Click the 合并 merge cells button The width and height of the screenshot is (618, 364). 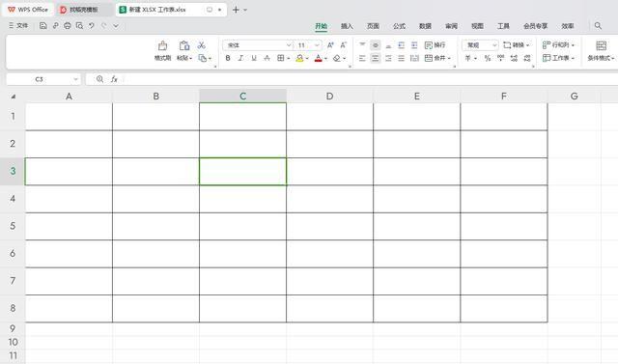(x=437, y=58)
